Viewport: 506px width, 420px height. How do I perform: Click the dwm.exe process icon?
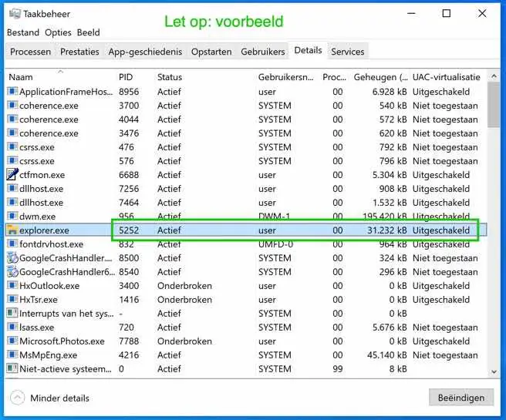click(x=12, y=216)
